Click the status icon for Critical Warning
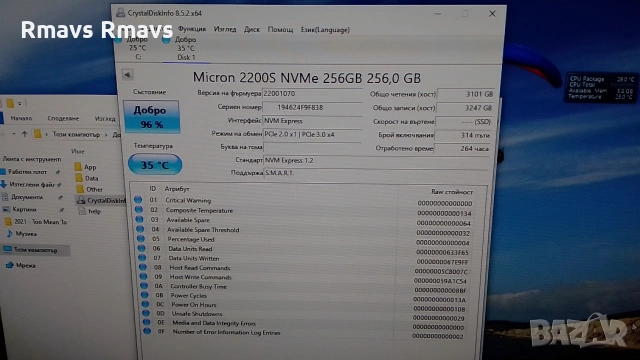 point(138,200)
